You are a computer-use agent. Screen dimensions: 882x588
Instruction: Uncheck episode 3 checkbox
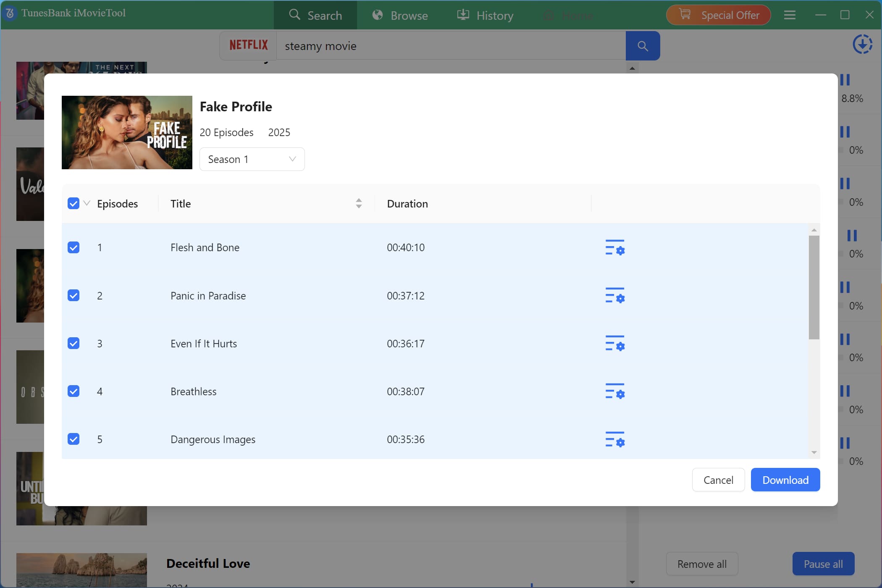(73, 344)
